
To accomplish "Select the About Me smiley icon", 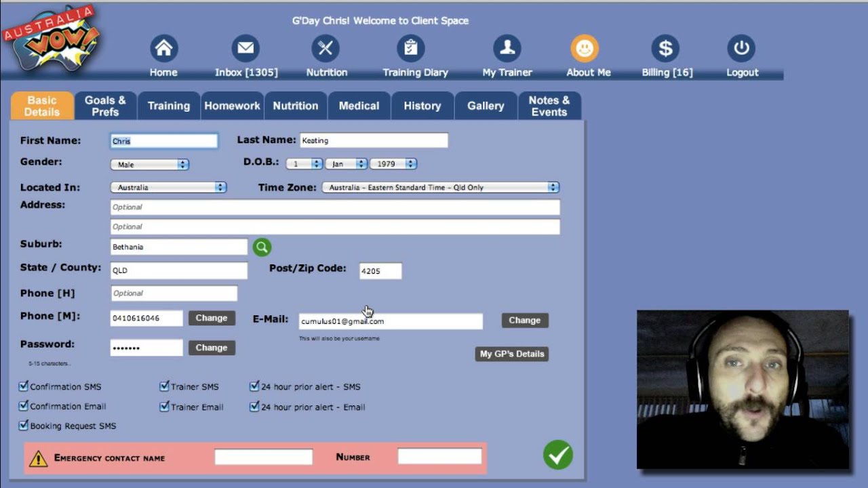I will click(585, 48).
